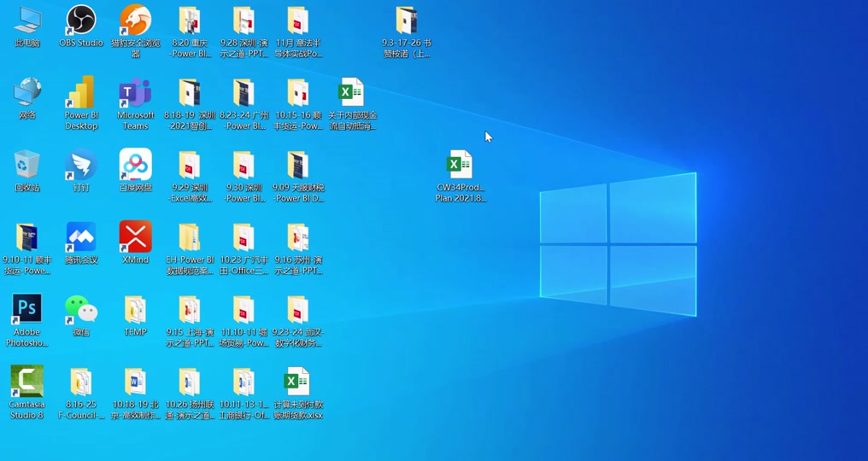Select the EH-Power BI 数据规范 folder
This screenshot has height=461, width=868.
190,249
